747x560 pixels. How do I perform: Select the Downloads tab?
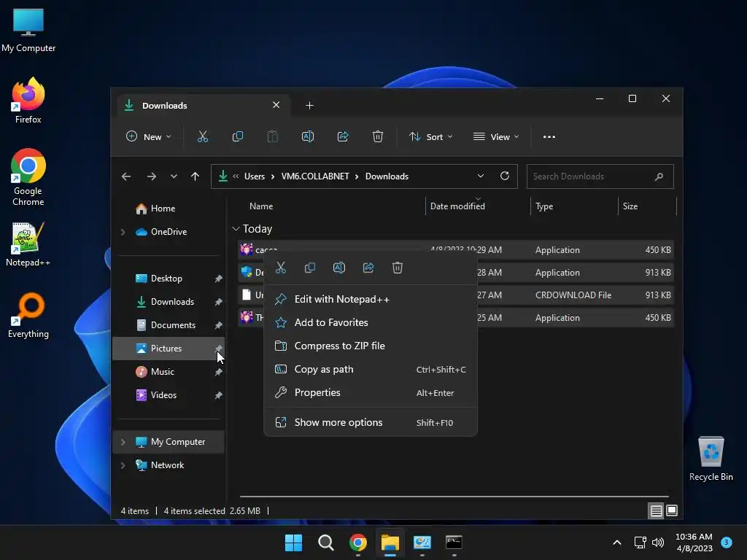point(204,105)
